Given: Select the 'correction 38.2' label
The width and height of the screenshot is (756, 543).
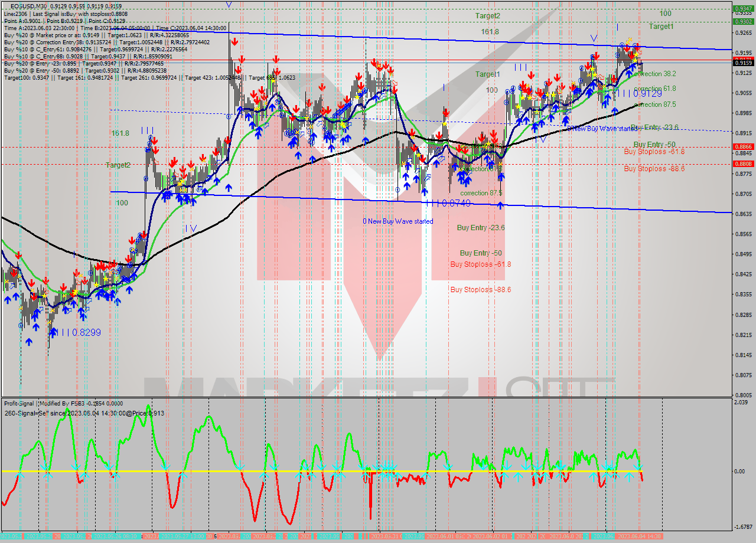Looking at the screenshot, I should 654,74.
